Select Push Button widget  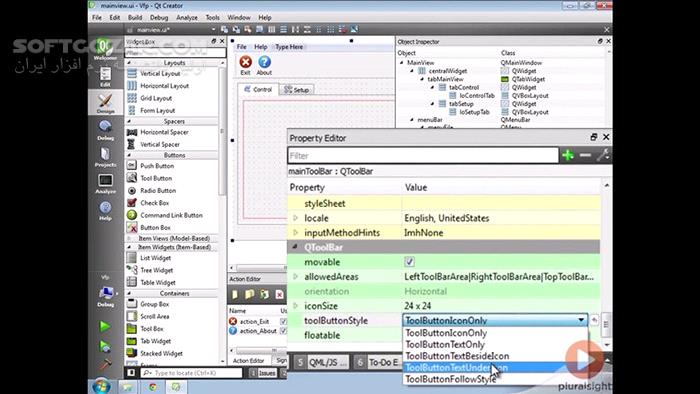[157, 166]
